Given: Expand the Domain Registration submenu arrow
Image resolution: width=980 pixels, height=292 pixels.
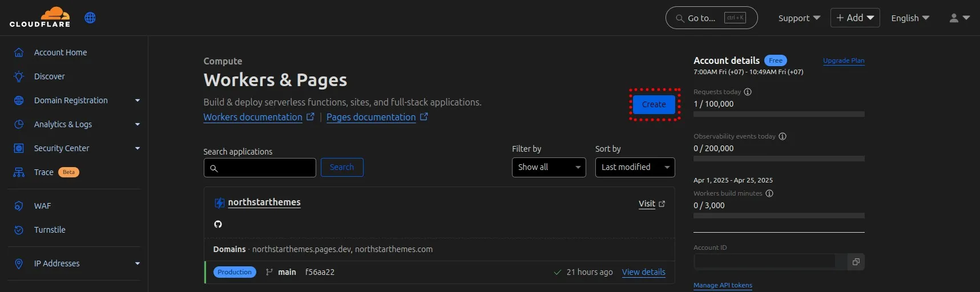Looking at the screenshot, I should click(138, 100).
